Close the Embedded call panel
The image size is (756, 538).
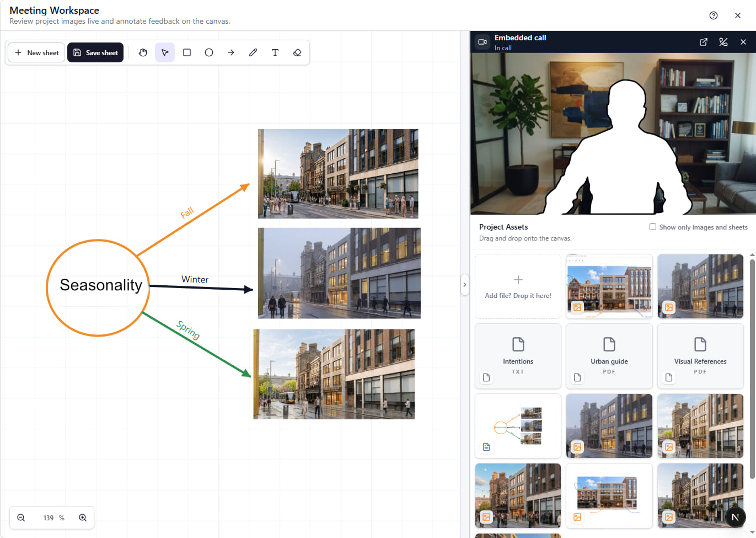pyautogui.click(x=743, y=42)
